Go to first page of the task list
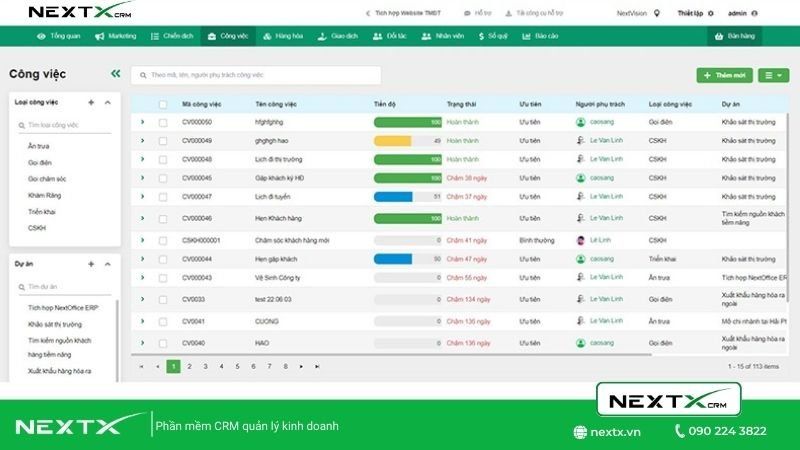Image resolution: width=800 pixels, height=450 pixels. pyautogui.click(x=142, y=366)
